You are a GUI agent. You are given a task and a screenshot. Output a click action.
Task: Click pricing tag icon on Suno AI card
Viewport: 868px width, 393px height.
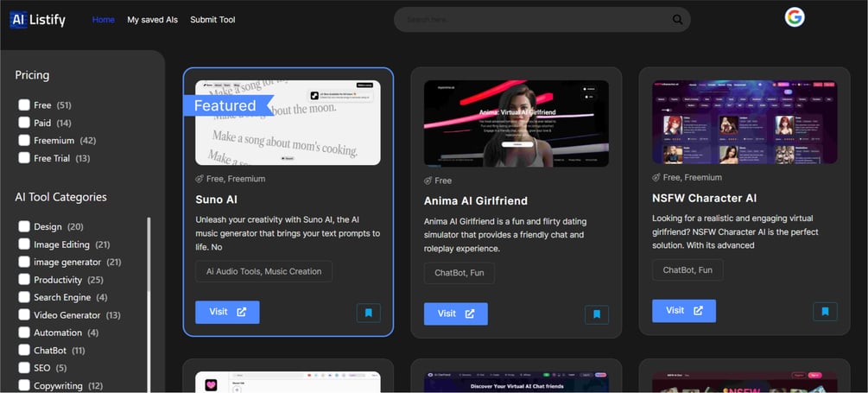pyautogui.click(x=200, y=179)
